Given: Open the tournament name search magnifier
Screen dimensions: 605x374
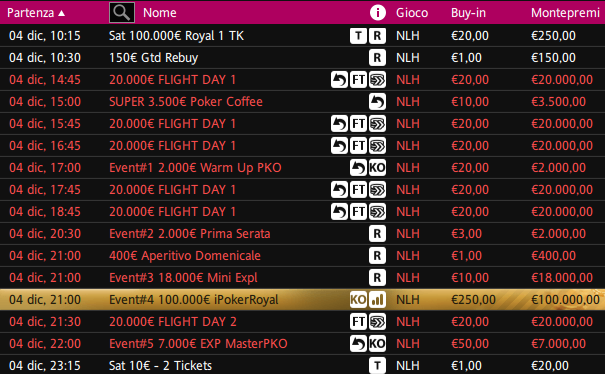Looking at the screenshot, I should (122, 13).
